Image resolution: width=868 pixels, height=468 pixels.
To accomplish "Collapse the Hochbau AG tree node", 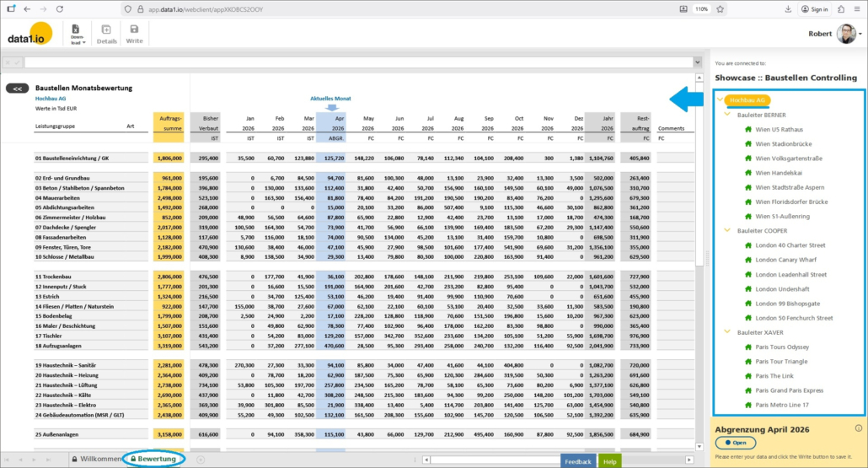I will pos(719,100).
